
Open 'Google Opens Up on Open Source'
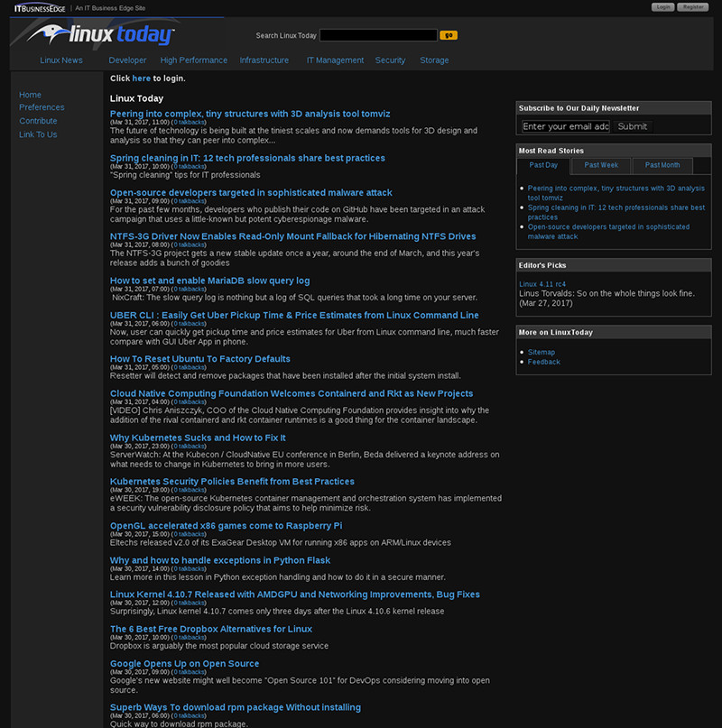[x=184, y=664]
